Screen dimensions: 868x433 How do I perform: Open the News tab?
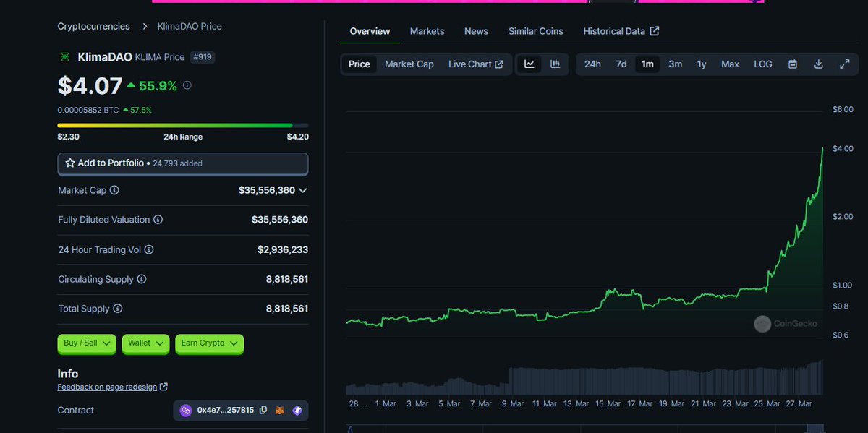tap(476, 31)
